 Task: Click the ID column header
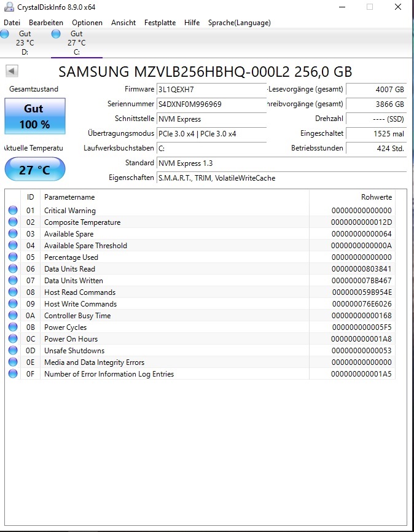coord(30,197)
